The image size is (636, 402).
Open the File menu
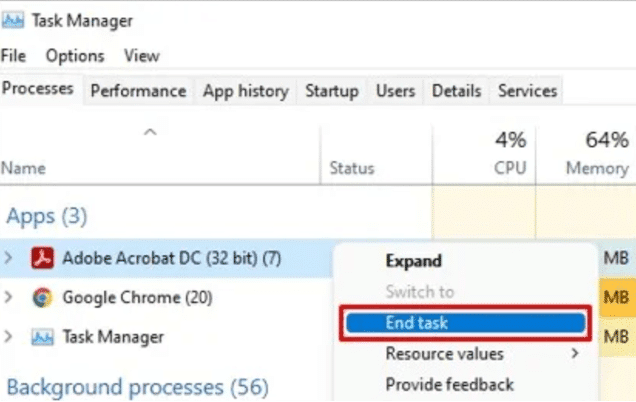tap(13, 56)
